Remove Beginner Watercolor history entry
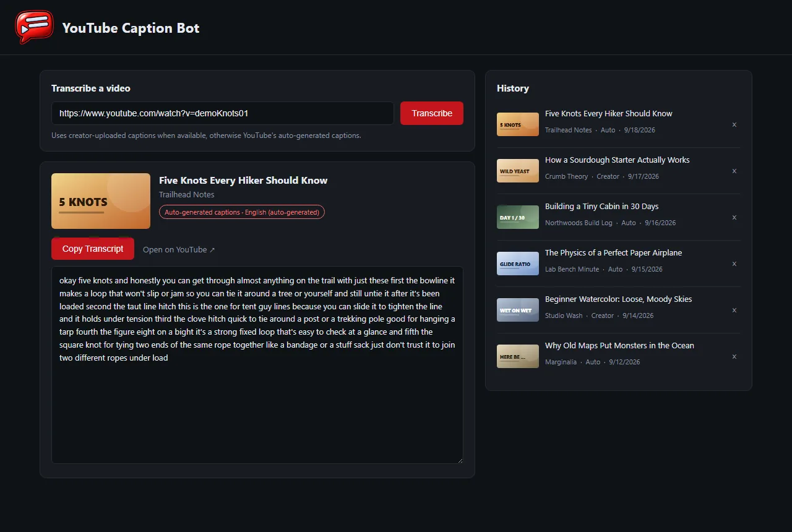The width and height of the screenshot is (792, 532). 734,310
